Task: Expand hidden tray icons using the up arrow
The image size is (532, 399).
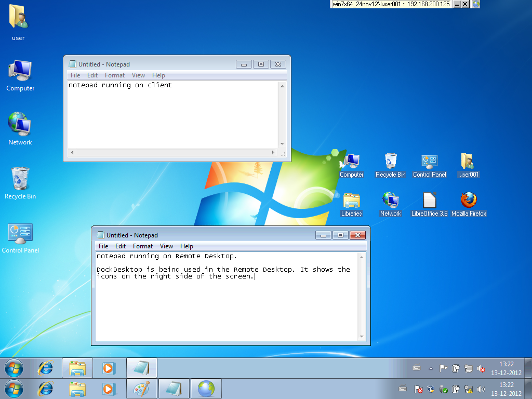Action: coord(431,368)
